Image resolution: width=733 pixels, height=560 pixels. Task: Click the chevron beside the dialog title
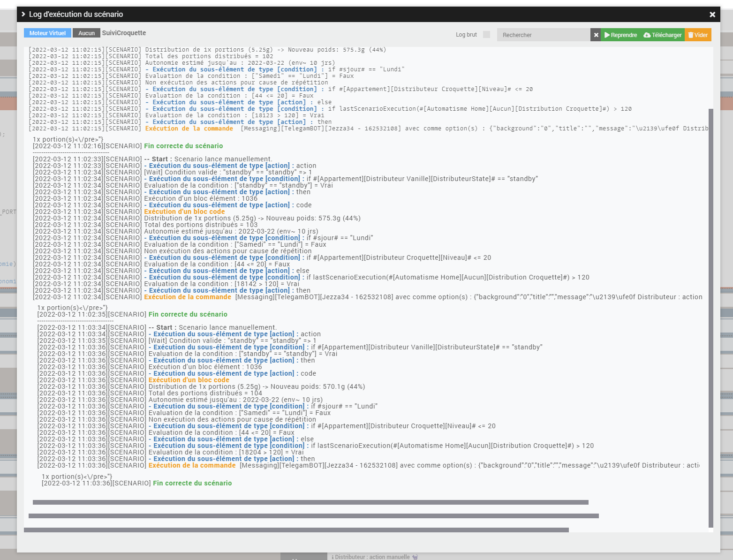(23, 14)
